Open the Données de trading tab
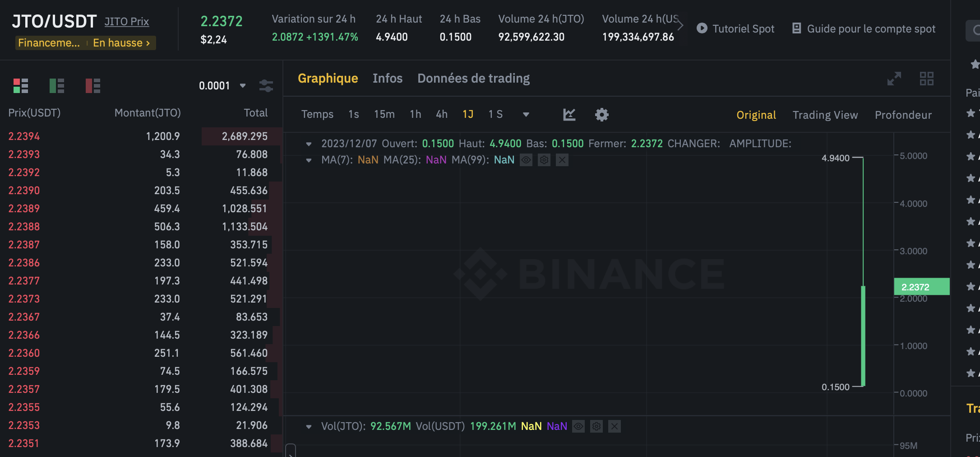980x457 pixels. tap(474, 79)
